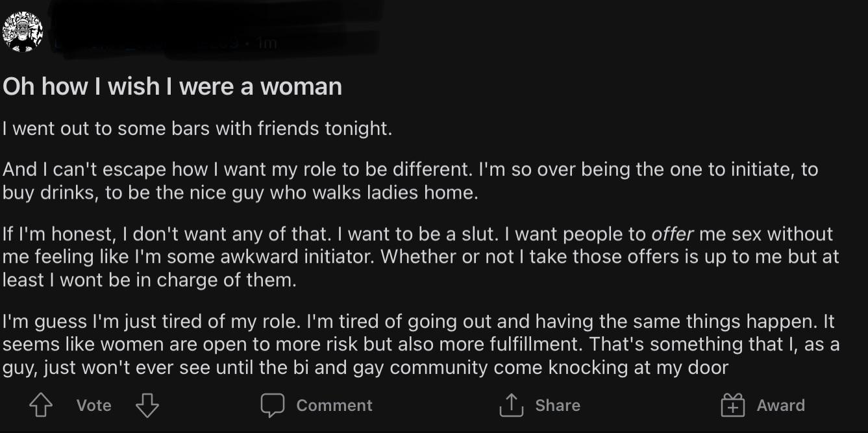Click the line "I went out to some bars"
This screenshot has width=868, height=433.
coord(197,128)
